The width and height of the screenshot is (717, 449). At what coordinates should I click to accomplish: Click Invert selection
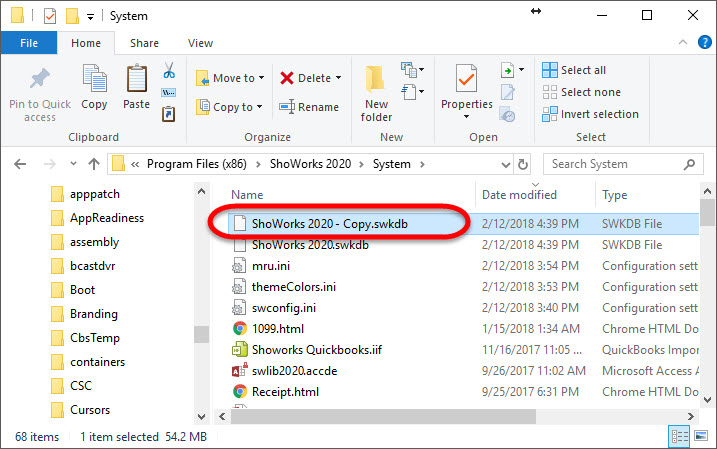(590, 114)
